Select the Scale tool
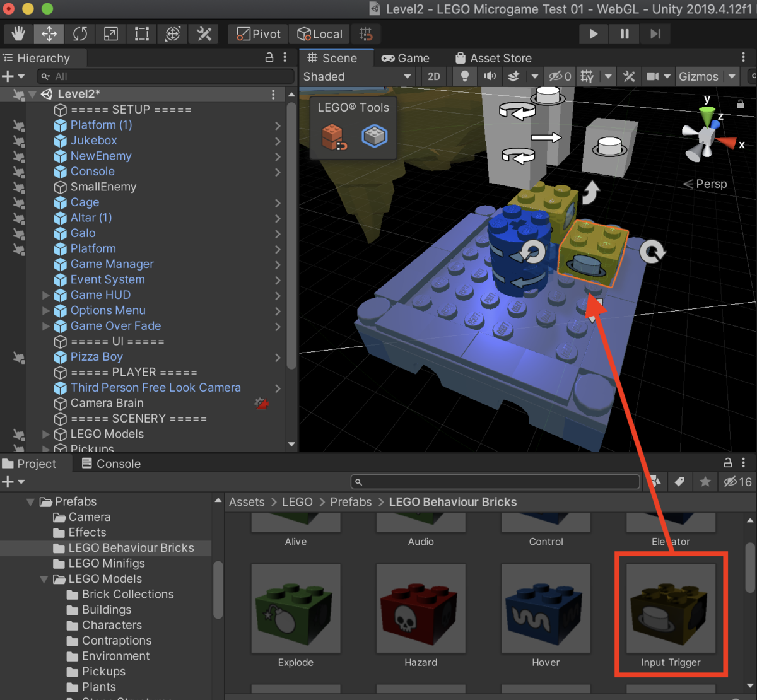Viewport: 757px width, 700px height. click(111, 34)
